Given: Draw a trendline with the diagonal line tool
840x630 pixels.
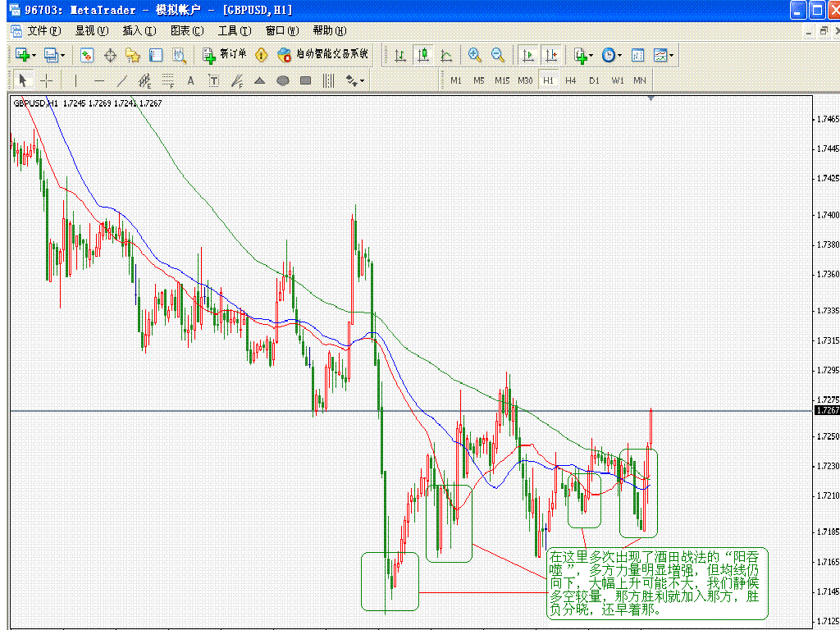Looking at the screenshot, I should click(x=122, y=80).
